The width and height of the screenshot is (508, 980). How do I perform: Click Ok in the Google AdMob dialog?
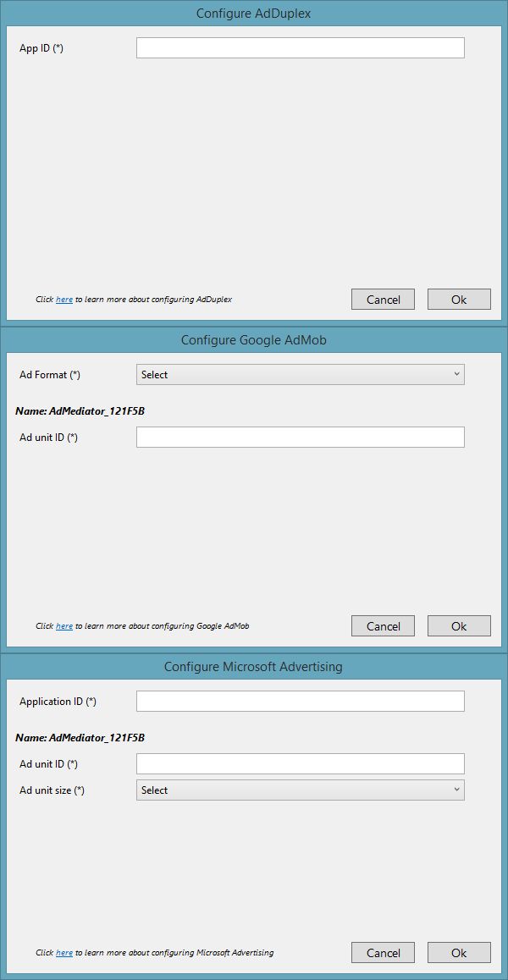pos(459,625)
